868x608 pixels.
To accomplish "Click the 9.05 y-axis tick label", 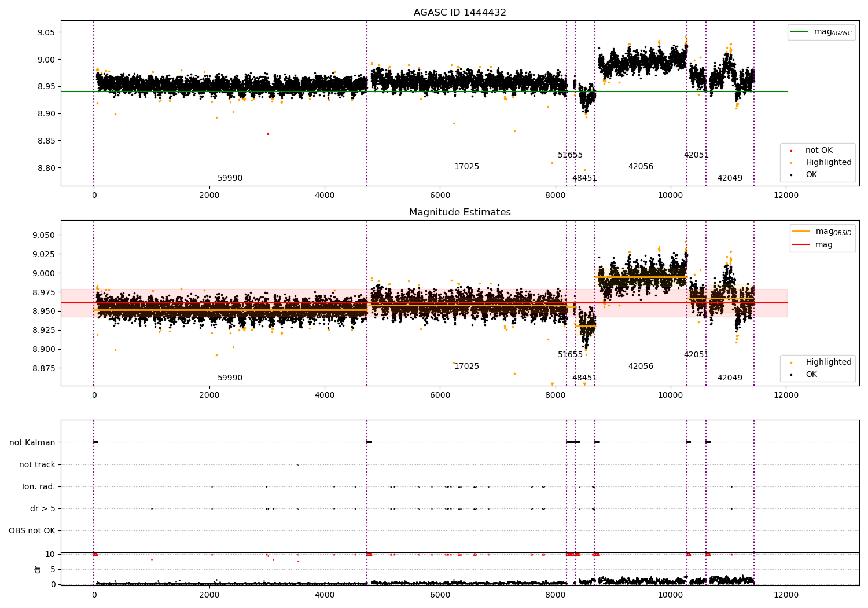I will [x=47, y=32].
